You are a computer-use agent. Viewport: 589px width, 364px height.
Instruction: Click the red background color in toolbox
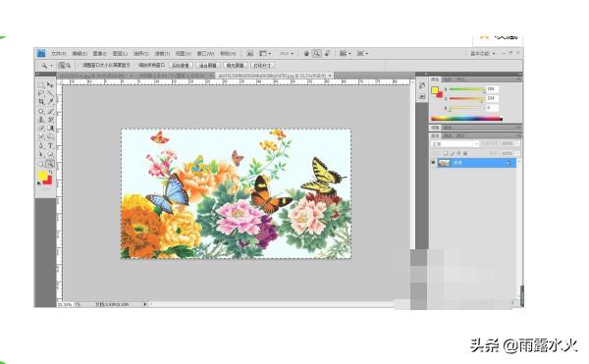coord(49,181)
